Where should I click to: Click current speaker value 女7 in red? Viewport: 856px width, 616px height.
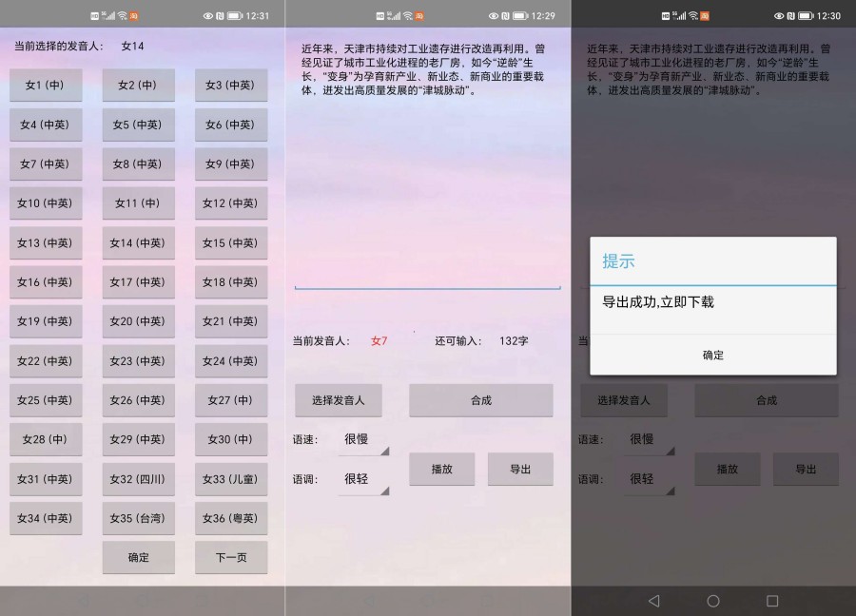379,341
